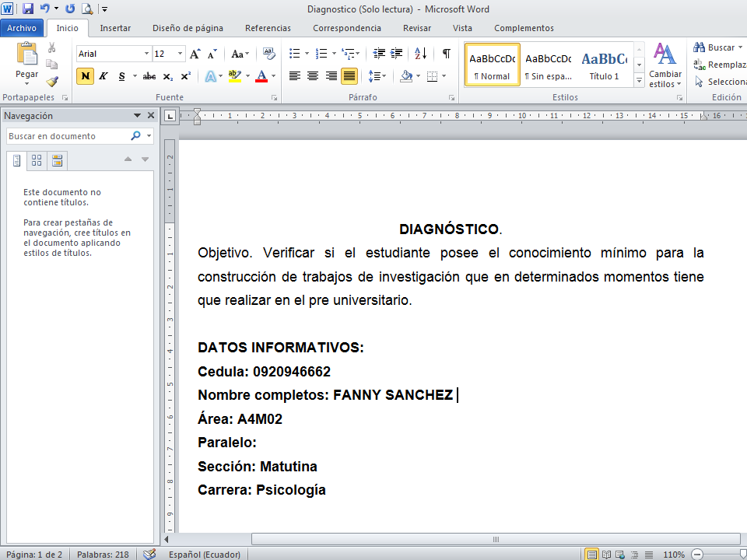Open line spacing dropdown
Screen dimensions: 747x560
[x=377, y=75]
